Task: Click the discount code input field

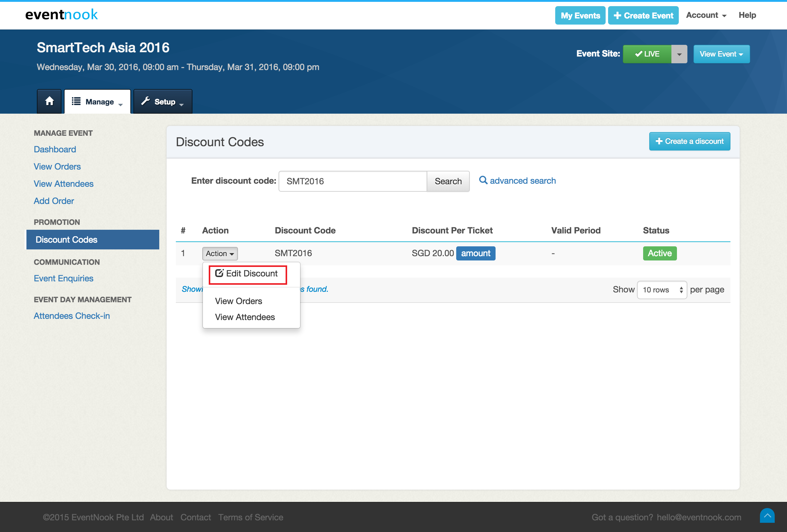Action: [352, 181]
